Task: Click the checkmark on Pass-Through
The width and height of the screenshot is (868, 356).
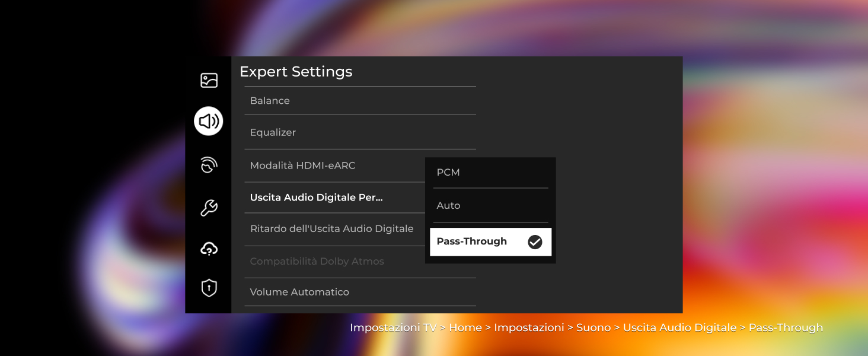Action: [x=535, y=241]
